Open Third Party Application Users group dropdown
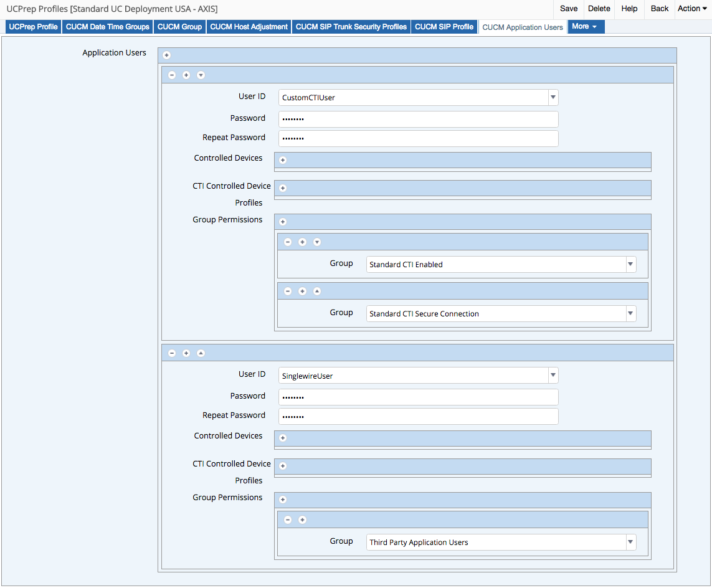Screen dimensions: 712x588 point(630,543)
